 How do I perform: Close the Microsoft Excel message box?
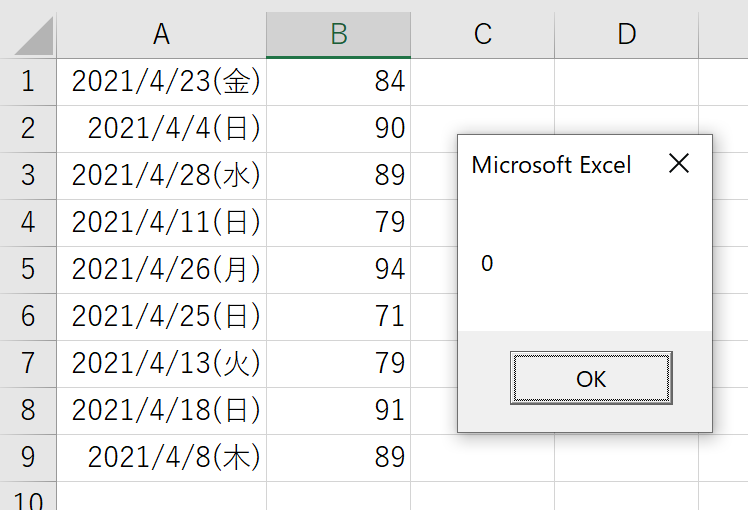point(678,164)
